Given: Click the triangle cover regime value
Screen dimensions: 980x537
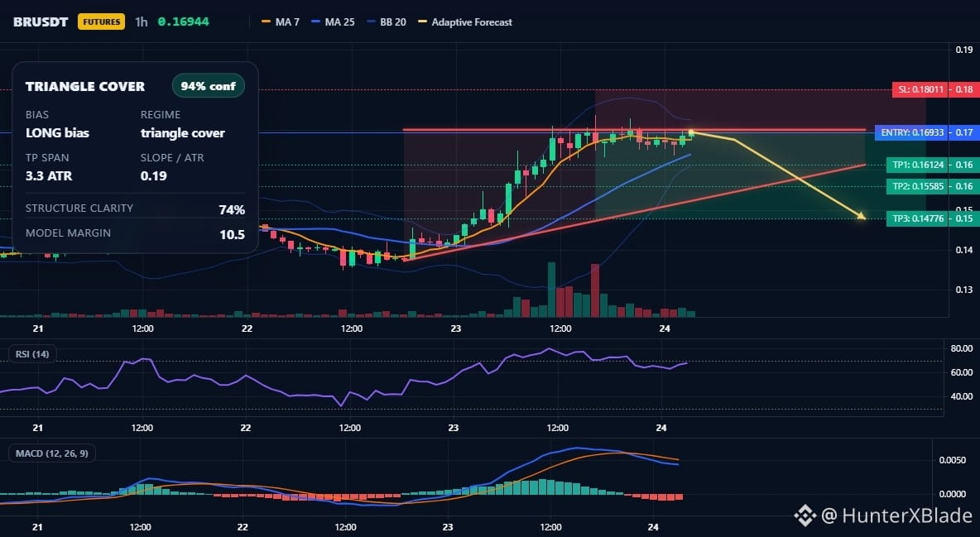Looking at the screenshot, I should pyautogui.click(x=182, y=133).
